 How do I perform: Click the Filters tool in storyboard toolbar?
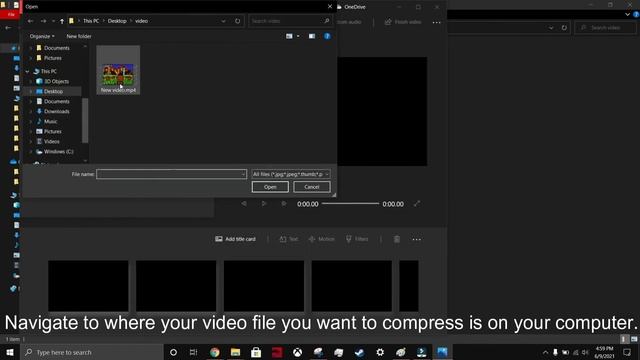[357, 239]
